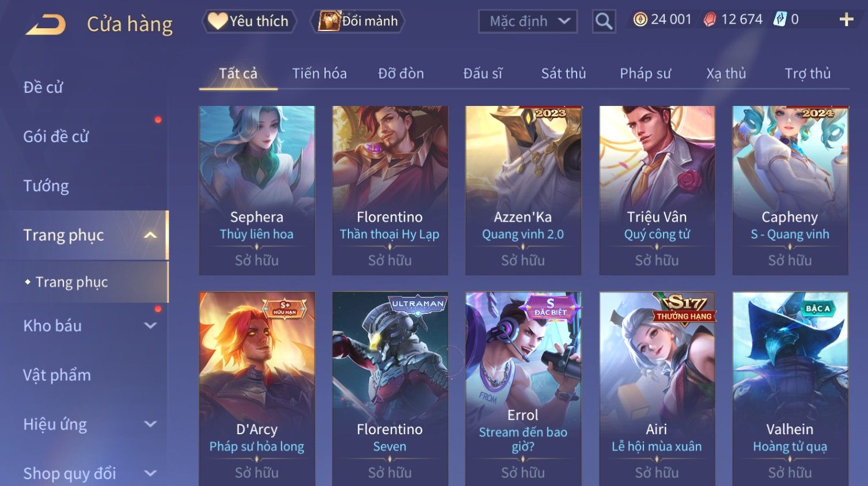Click the blue voucher currency icon

pos(780,20)
